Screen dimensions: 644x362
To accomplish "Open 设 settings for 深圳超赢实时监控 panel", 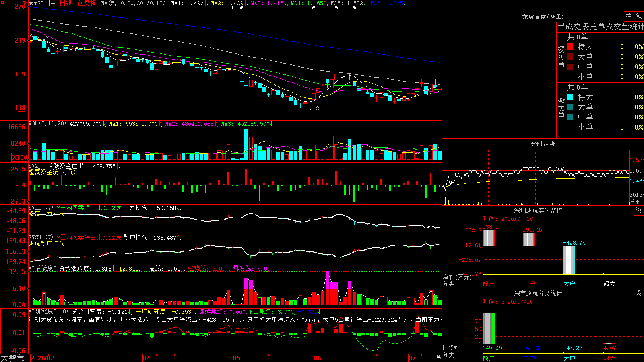I will [x=639, y=210].
